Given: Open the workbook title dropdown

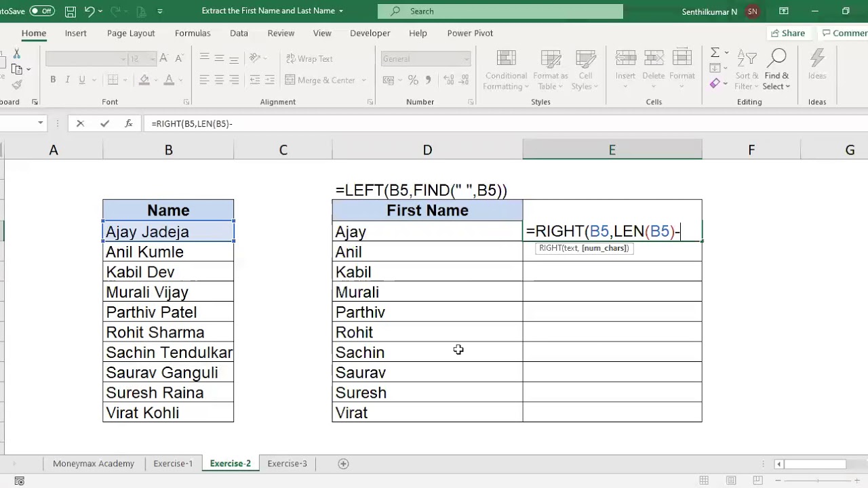Looking at the screenshot, I should [x=341, y=11].
